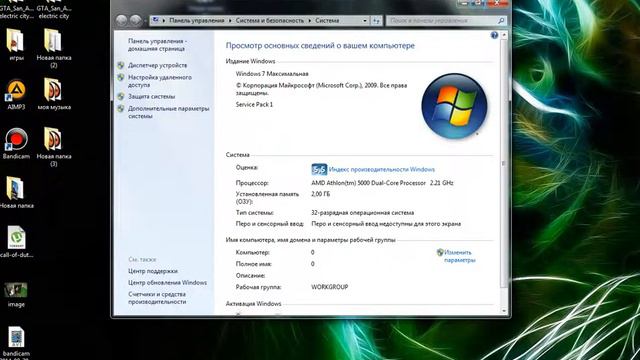Click 32-разрядная операционная система text
Screen dimensions: 640x360
pos(362,213)
